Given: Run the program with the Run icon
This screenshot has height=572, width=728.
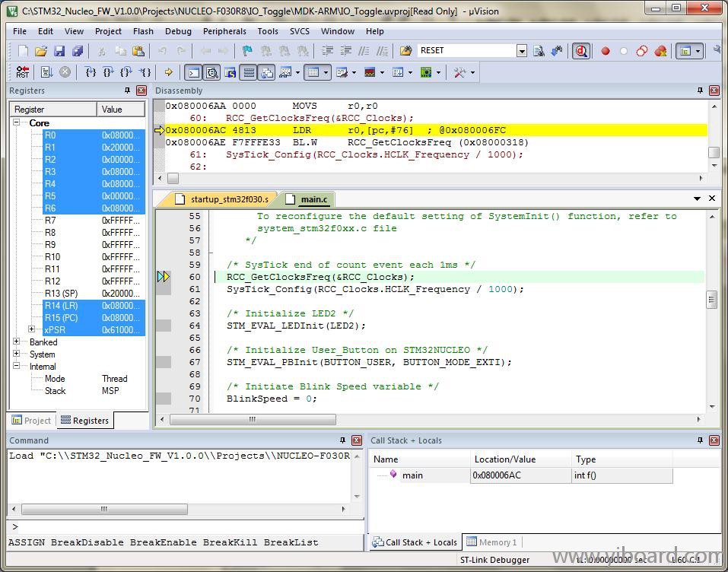Looking at the screenshot, I should click(x=46, y=72).
